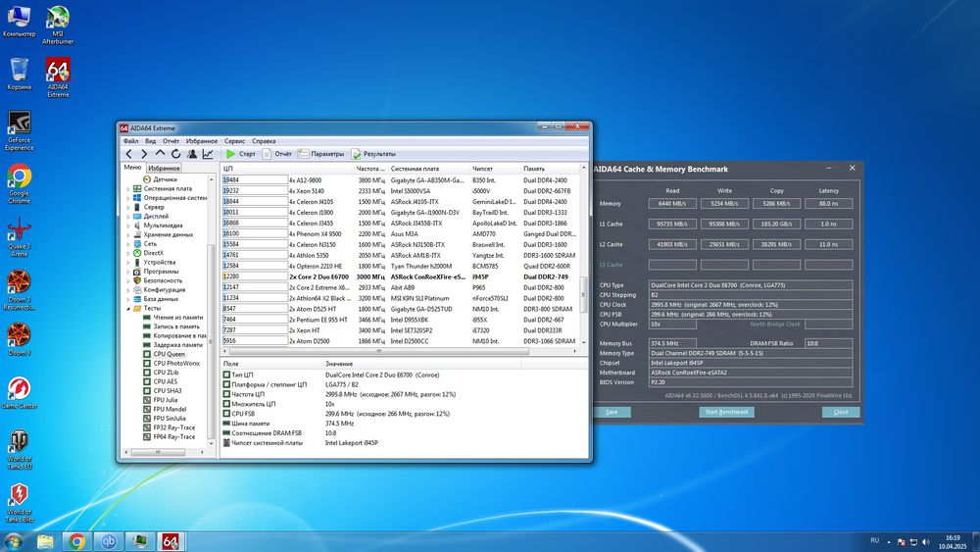Open the user profile icon in toolbar

[x=192, y=154]
